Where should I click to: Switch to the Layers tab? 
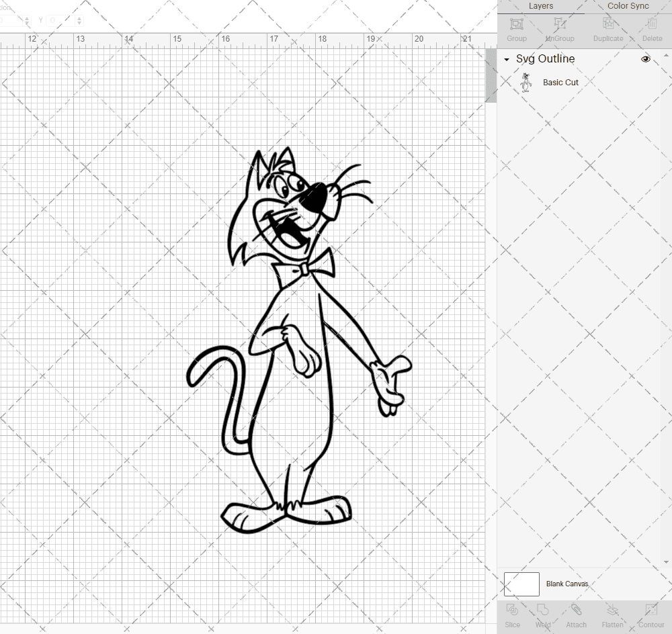coord(541,6)
